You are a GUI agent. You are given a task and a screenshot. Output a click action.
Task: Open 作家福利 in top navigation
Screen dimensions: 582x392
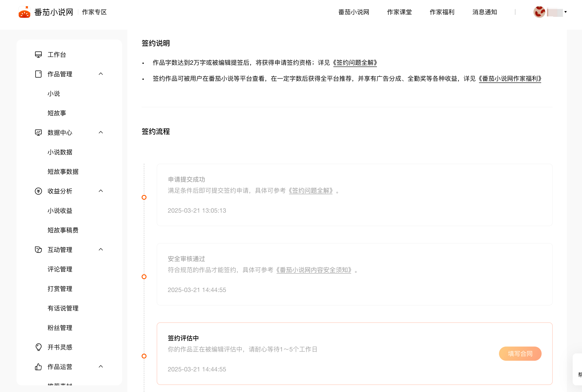click(x=442, y=12)
